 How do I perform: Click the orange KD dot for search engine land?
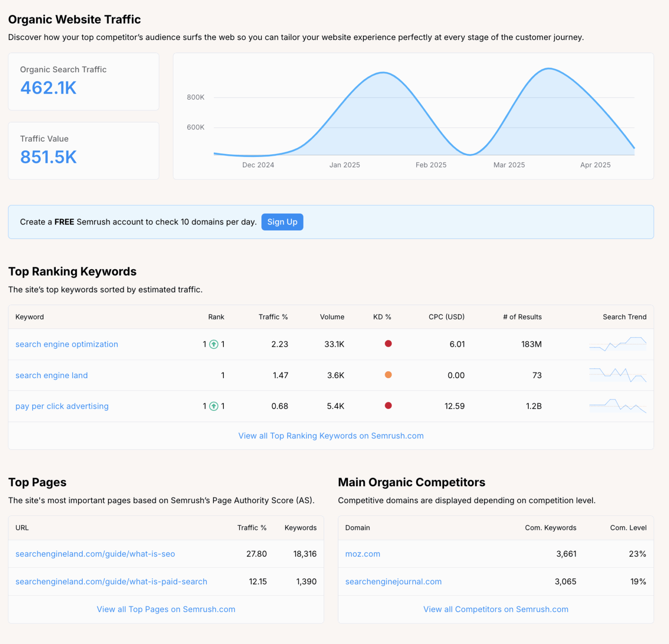388,375
